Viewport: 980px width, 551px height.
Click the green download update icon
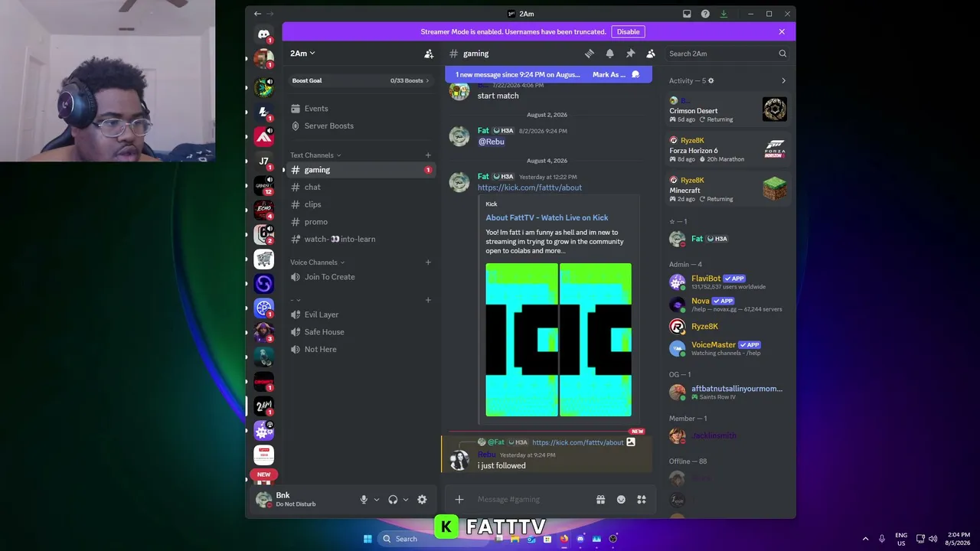724,14
